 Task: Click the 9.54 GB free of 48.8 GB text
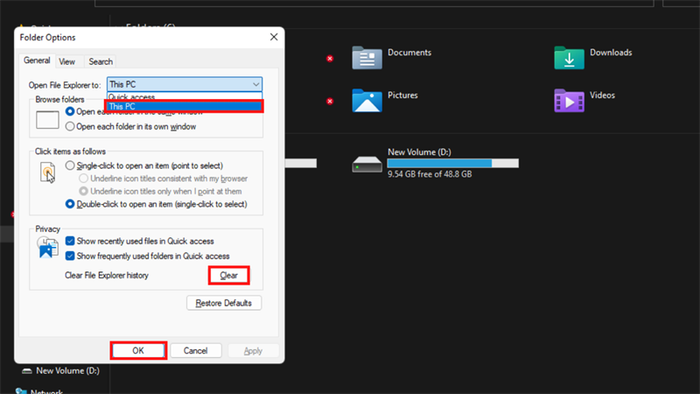[x=429, y=174]
